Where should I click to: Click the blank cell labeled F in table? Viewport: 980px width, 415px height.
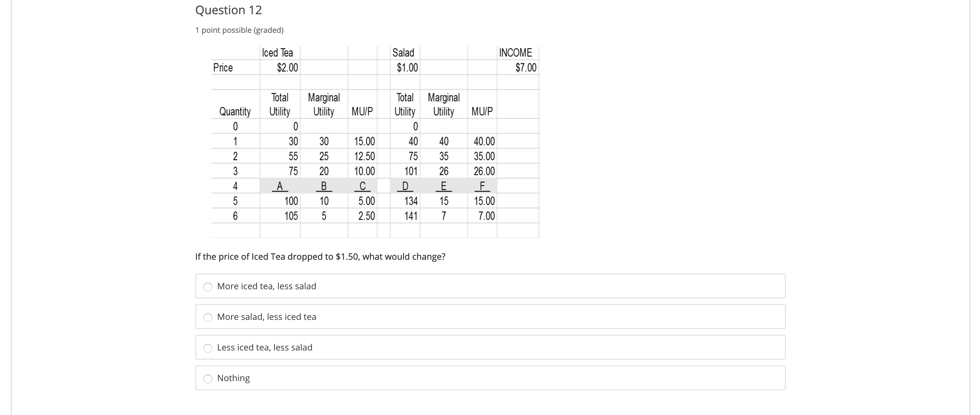pyautogui.click(x=482, y=186)
